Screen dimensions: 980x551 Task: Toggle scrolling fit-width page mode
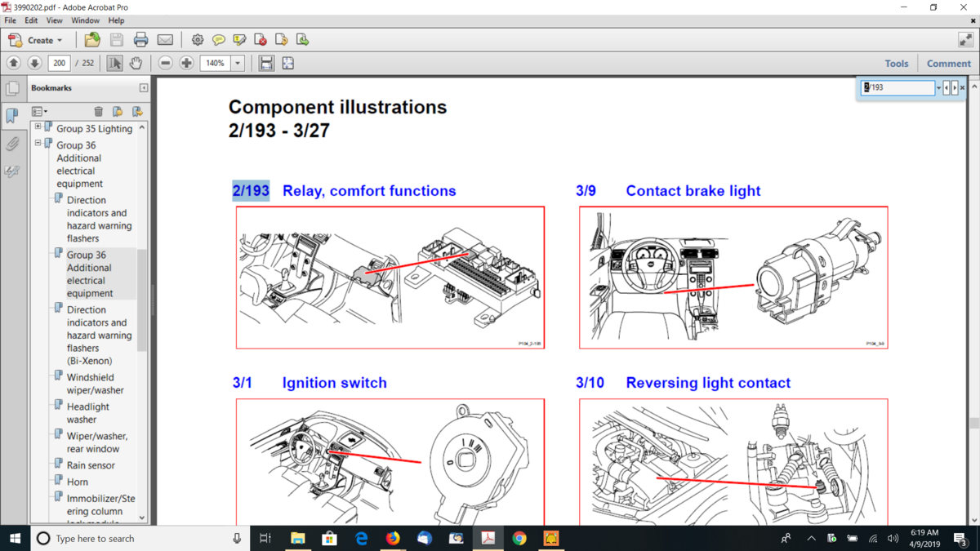(266, 63)
